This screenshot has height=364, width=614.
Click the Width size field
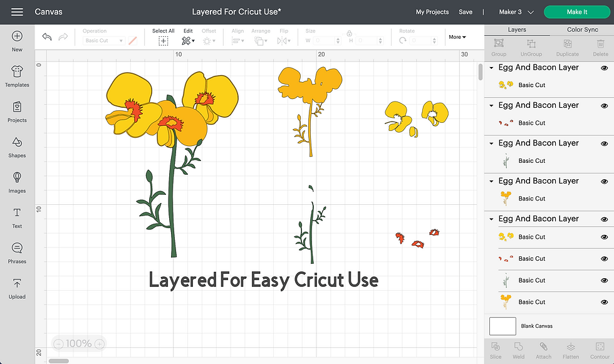click(x=327, y=40)
